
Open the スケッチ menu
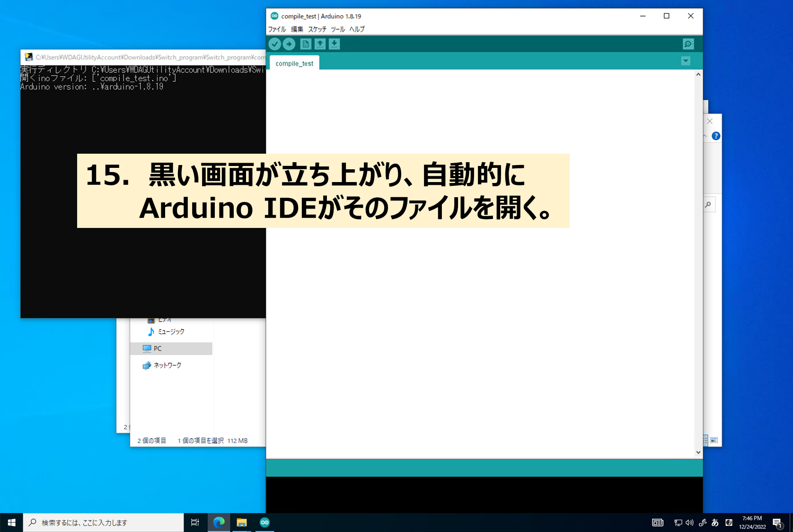tap(317, 29)
